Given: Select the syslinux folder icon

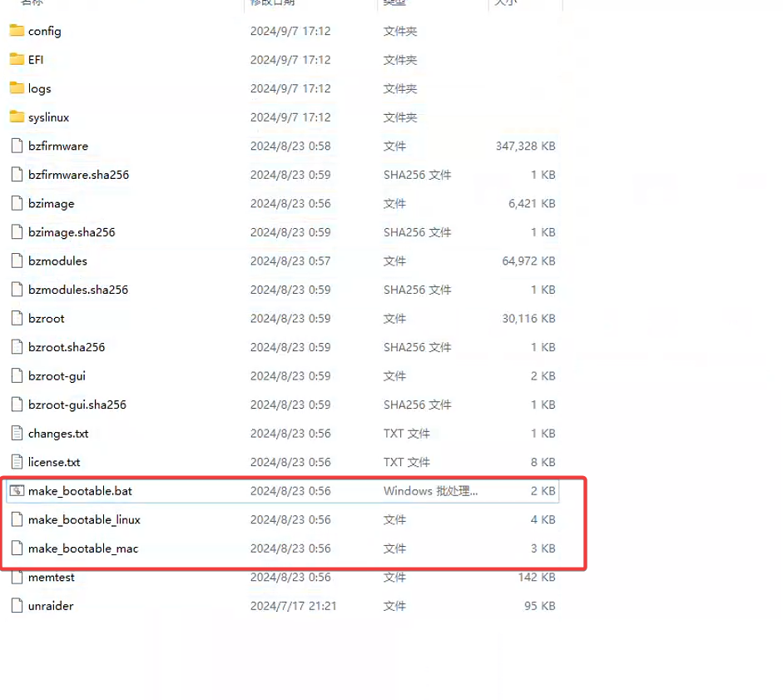Looking at the screenshot, I should [x=17, y=117].
